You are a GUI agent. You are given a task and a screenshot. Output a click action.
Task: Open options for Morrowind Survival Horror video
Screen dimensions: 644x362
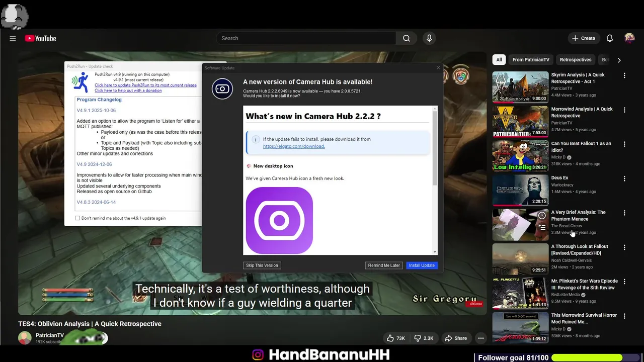624,316
